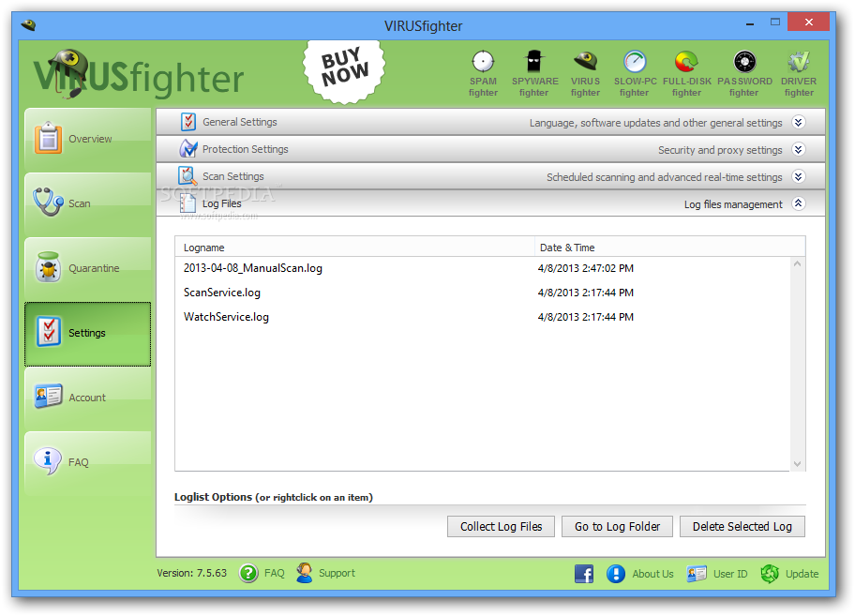
Task: Open the Protection Settings section title
Action: (246, 149)
